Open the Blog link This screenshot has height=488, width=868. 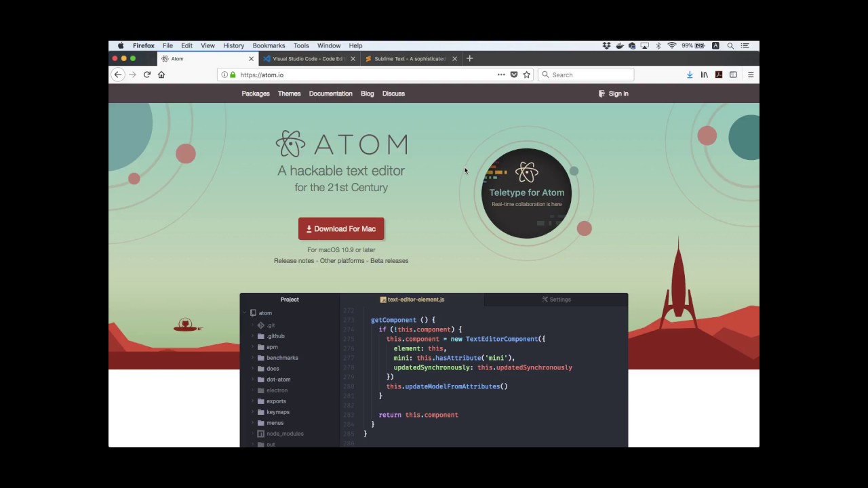367,94
